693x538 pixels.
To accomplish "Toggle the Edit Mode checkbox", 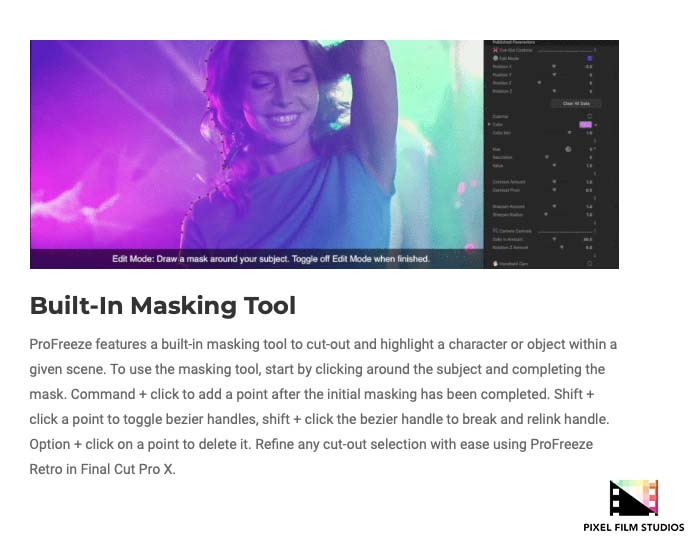I will click(x=590, y=58).
